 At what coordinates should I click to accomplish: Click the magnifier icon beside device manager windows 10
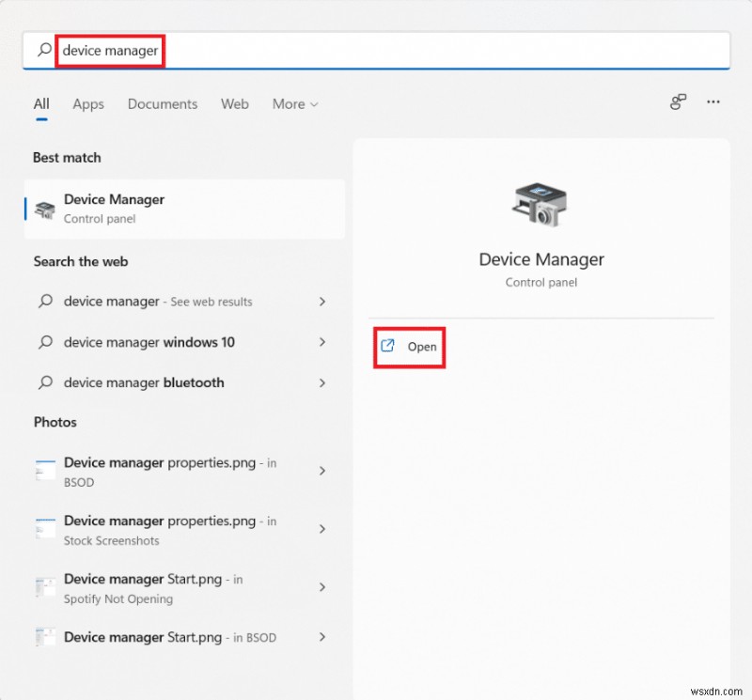44,342
